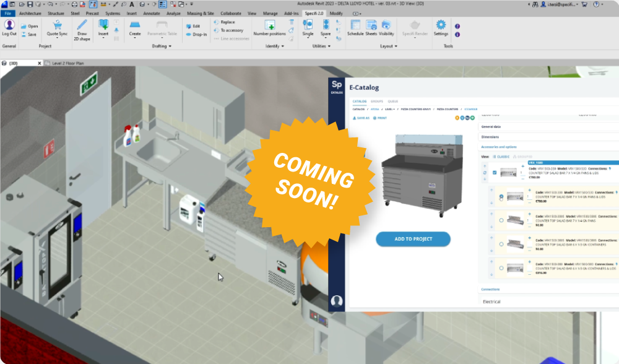Viewport: 619px width, 364px height.
Task: Click the purple info icon
Action: (457, 35)
